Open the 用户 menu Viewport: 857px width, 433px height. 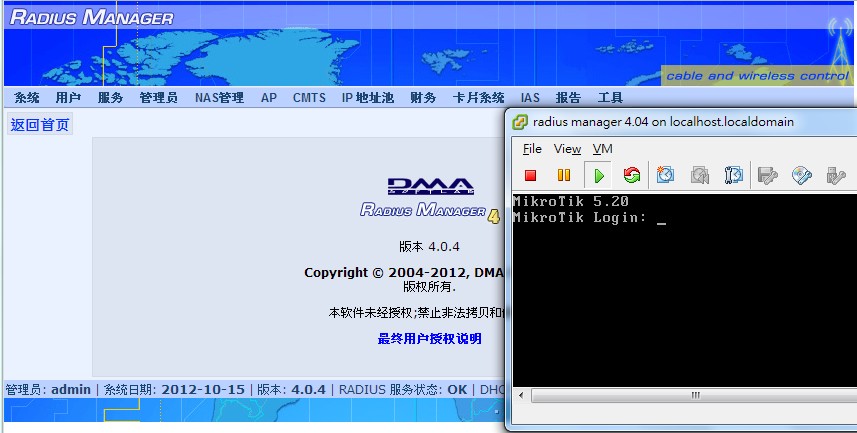(68, 98)
